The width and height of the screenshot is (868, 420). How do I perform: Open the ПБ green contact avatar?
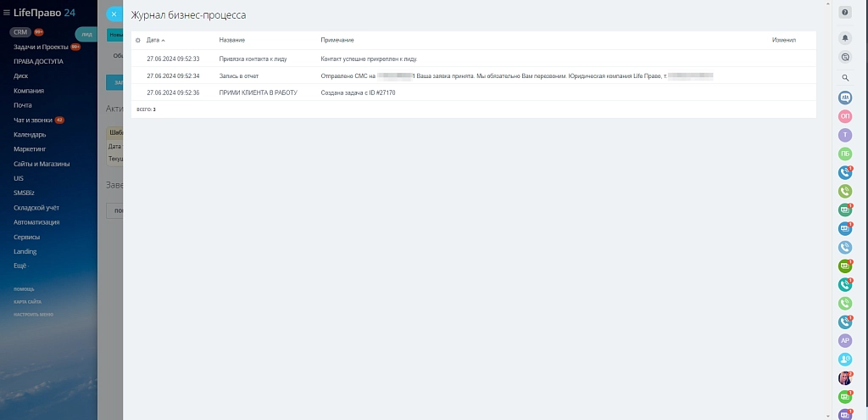(845, 154)
